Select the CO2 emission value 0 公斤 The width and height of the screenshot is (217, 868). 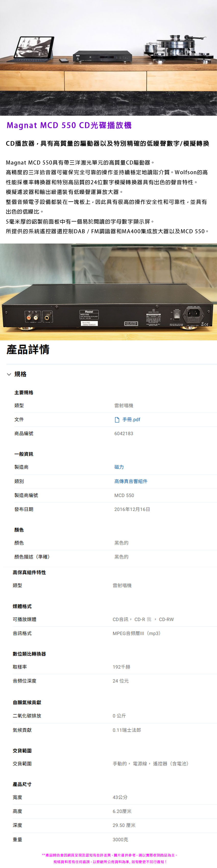pos(119,716)
